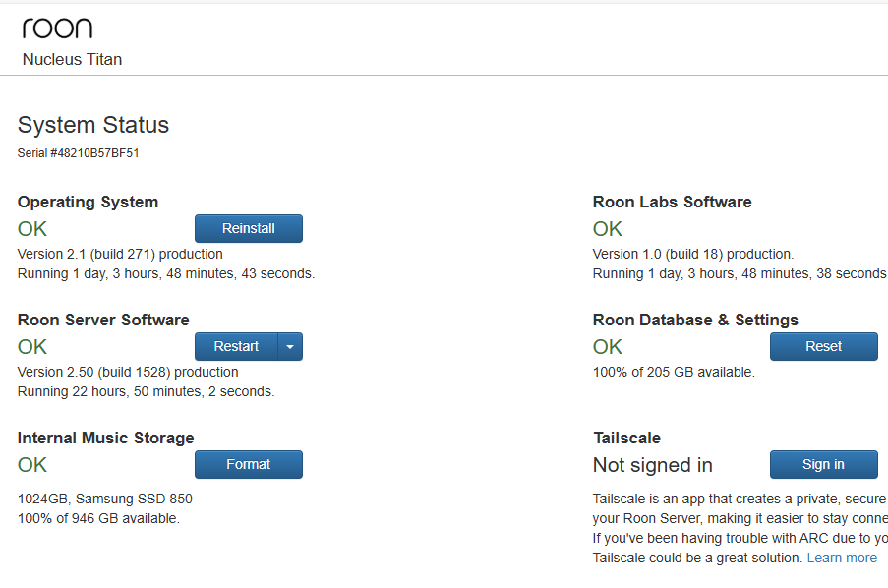Reinstall the Operating System
This screenshot has height=588, width=888.
[249, 228]
